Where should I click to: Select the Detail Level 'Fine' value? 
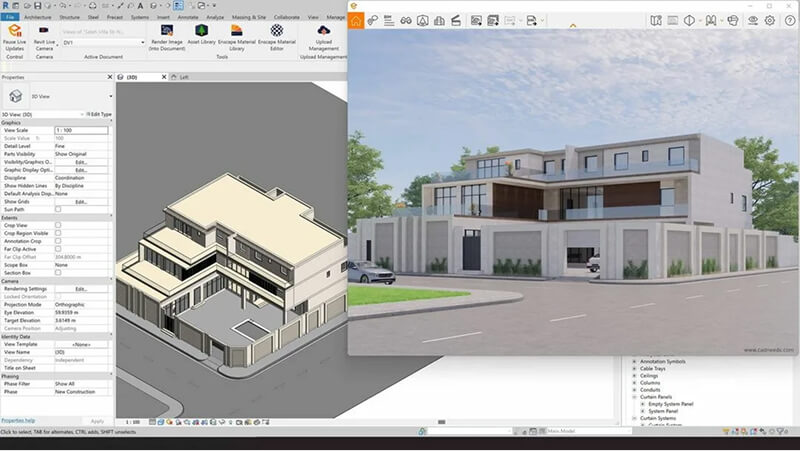point(81,146)
